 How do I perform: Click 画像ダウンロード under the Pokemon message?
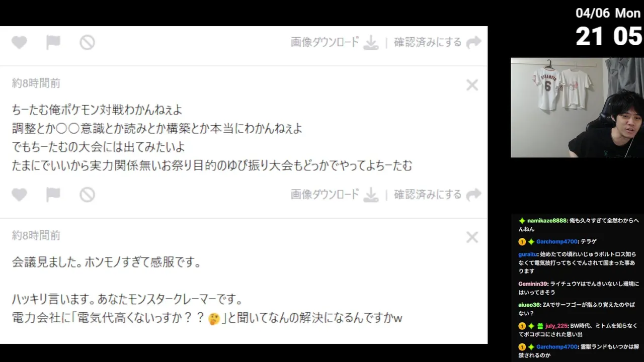click(325, 194)
